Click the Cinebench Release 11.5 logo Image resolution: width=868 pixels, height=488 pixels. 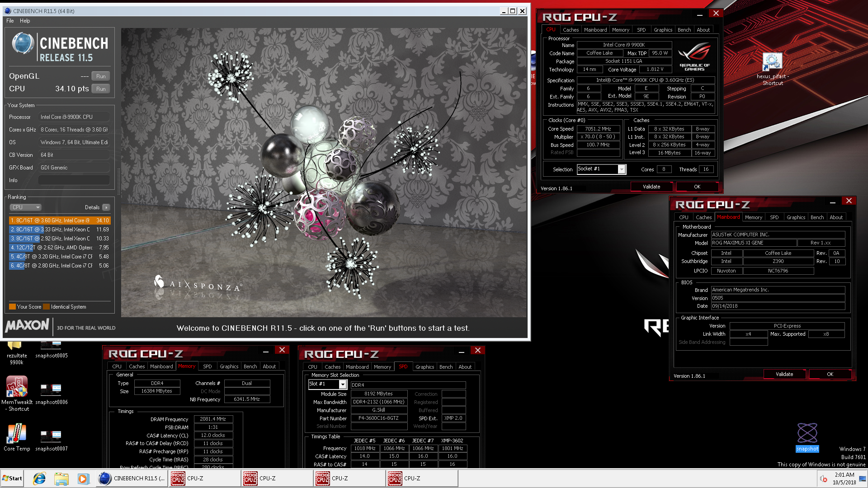pos(60,47)
